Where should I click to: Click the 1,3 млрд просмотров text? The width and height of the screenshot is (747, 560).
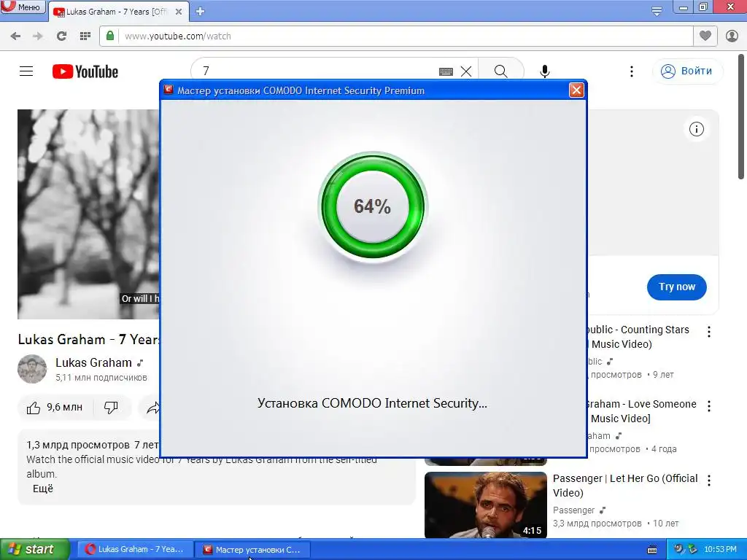(x=77, y=445)
